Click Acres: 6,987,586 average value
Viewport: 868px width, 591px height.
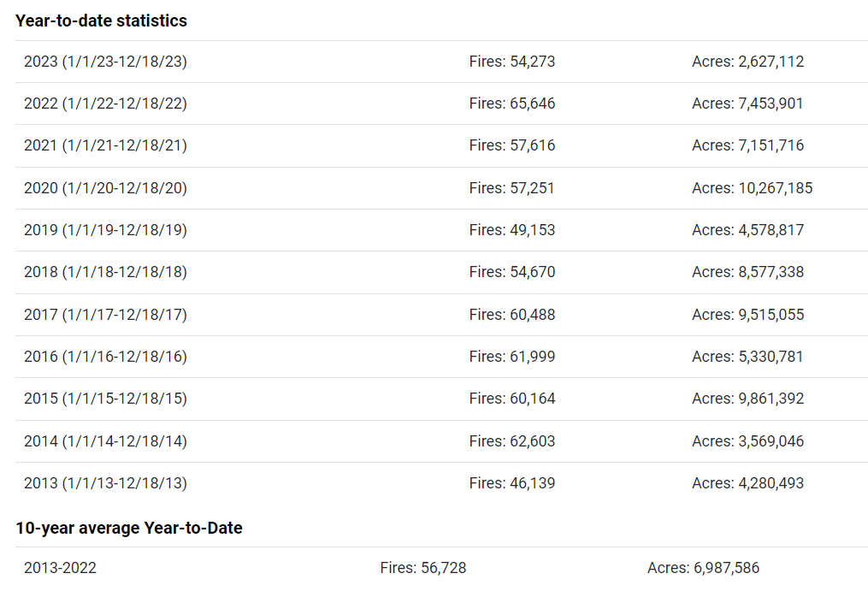point(703,568)
